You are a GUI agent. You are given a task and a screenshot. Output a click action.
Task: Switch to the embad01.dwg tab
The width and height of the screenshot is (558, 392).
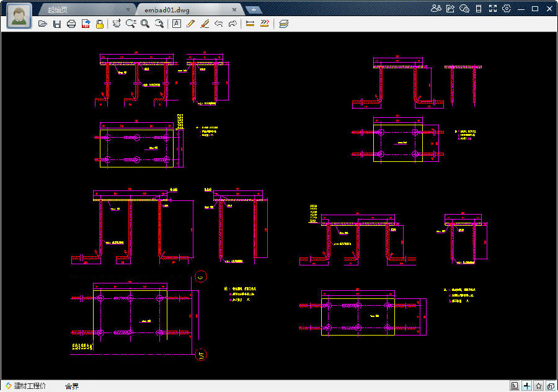pyautogui.click(x=167, y=10)
